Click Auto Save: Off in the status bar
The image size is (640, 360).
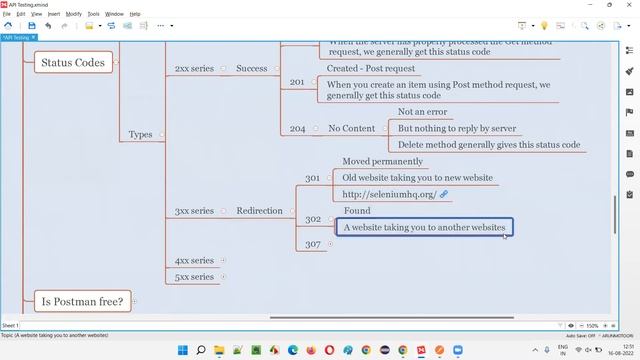580,336
